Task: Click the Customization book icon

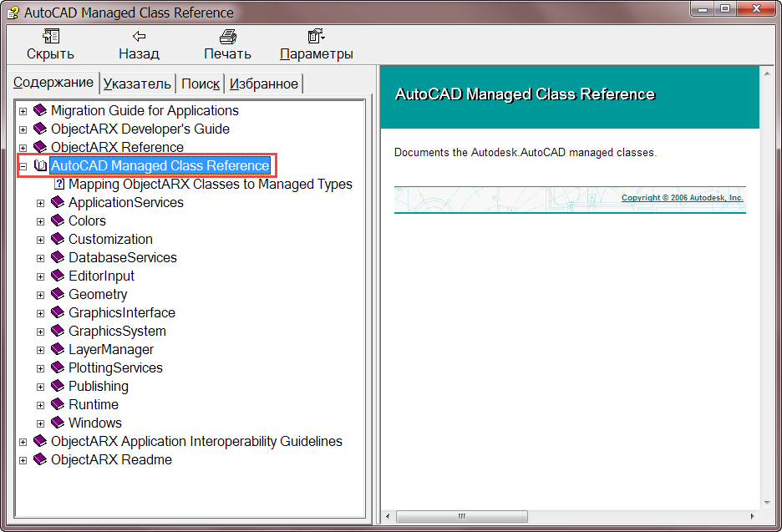Action: tap(58, 239)
